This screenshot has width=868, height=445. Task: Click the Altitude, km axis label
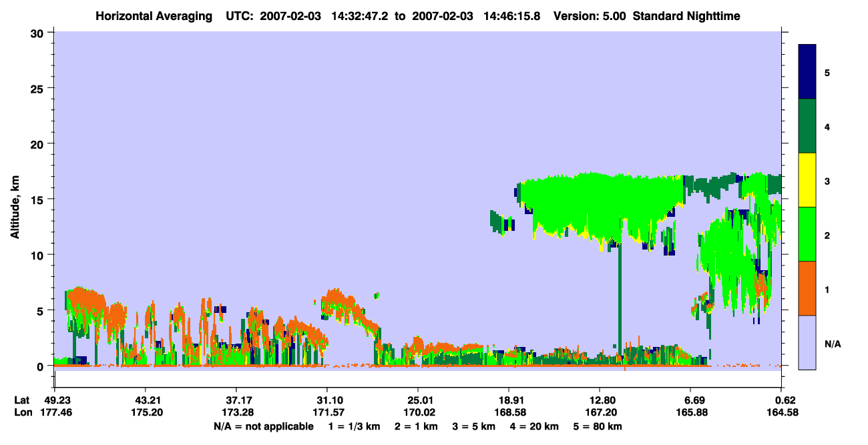coord(15,199)
